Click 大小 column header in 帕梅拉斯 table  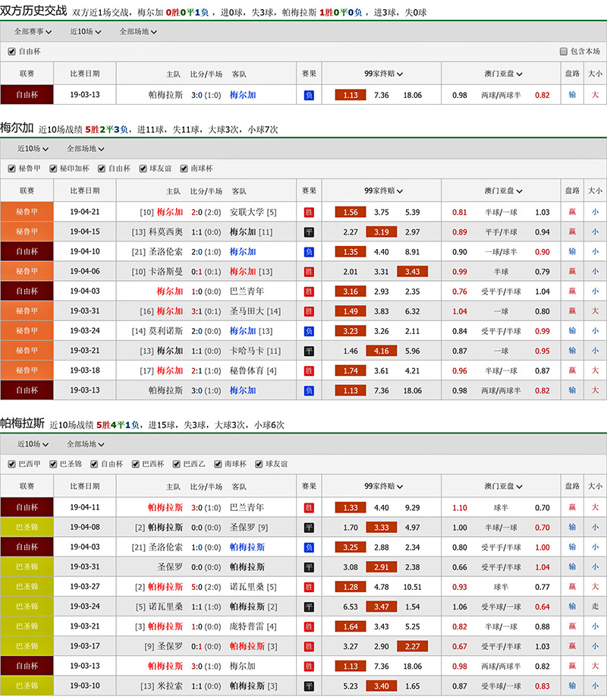pos(595,486)
